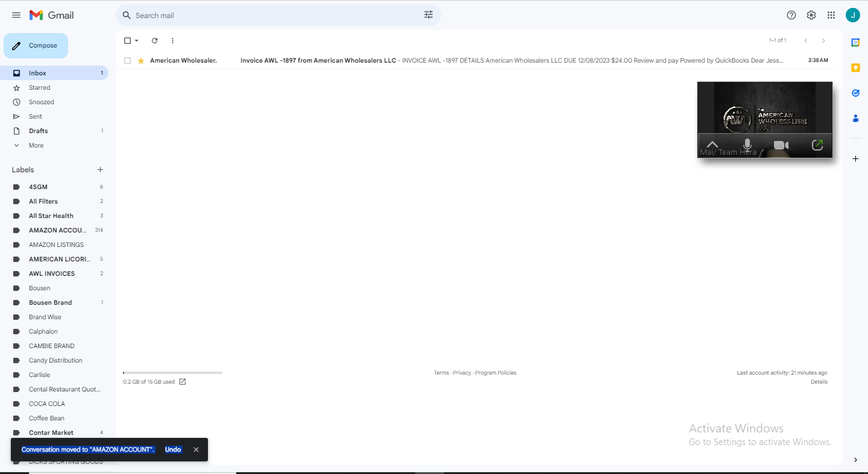
Task: Go to newer messages arrow
Action: click(805, 40)
